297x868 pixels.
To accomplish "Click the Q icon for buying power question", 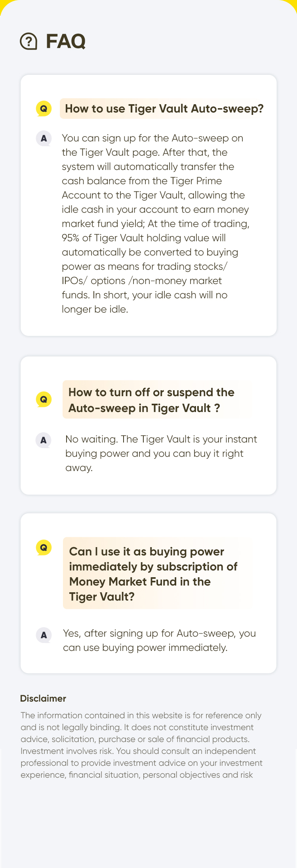I will pyautogui.click(x=44, y=548).
